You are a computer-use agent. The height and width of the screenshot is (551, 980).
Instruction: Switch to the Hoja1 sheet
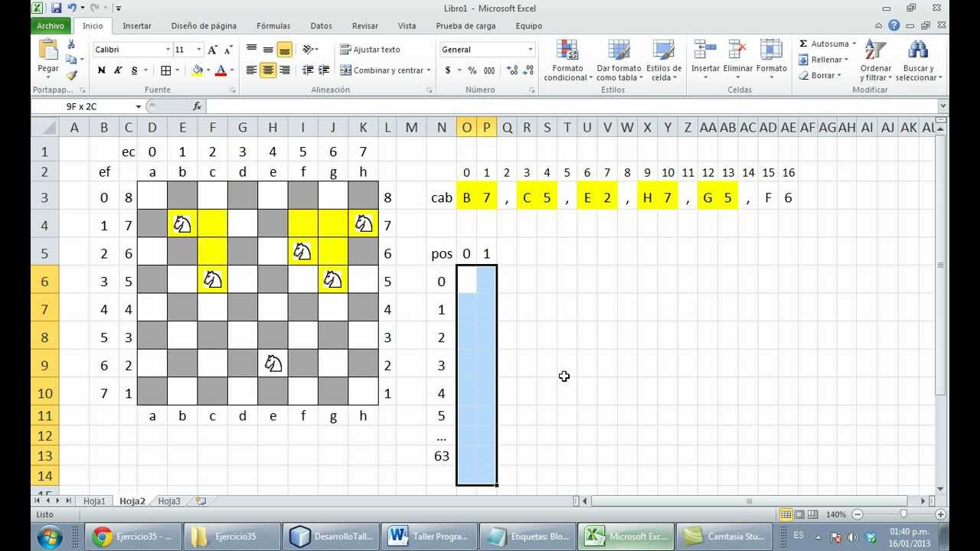(x=94, y=501)
